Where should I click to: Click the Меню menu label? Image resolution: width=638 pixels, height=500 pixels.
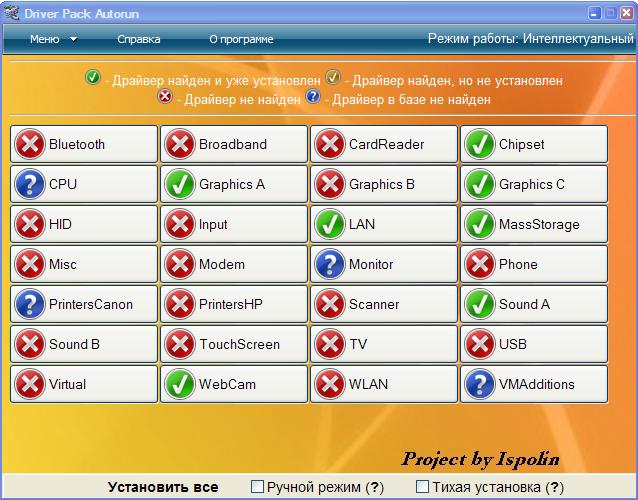click(45, 39)
